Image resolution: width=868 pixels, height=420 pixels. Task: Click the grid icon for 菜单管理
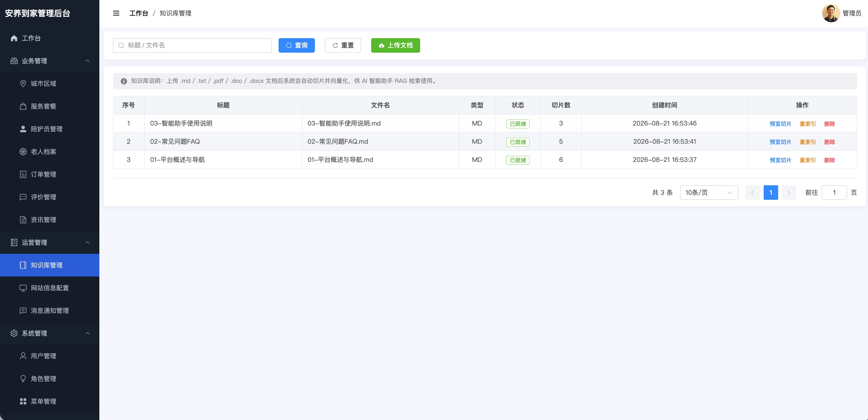click(x=23, y=401)
